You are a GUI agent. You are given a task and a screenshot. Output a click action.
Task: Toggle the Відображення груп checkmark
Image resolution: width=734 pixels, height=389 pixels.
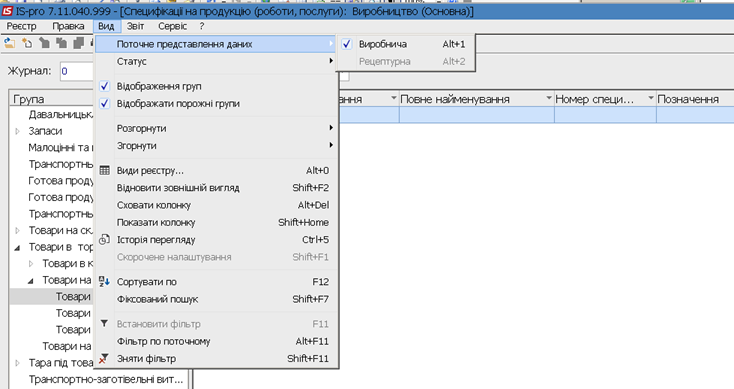point(104,86)
